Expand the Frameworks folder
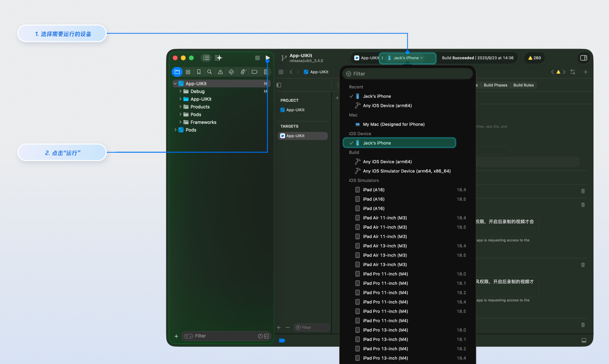Screen dimensions: 609x364 [180, 122]
